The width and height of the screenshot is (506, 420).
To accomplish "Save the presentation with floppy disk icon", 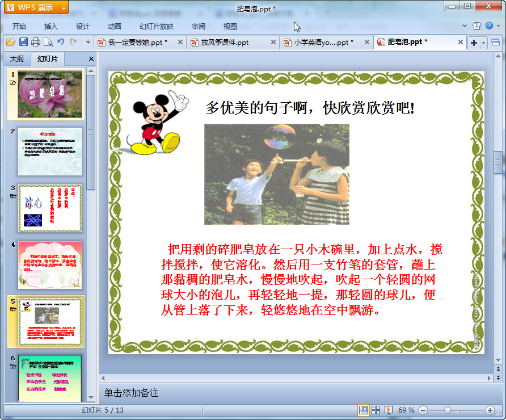I will [x=23, y=42].
